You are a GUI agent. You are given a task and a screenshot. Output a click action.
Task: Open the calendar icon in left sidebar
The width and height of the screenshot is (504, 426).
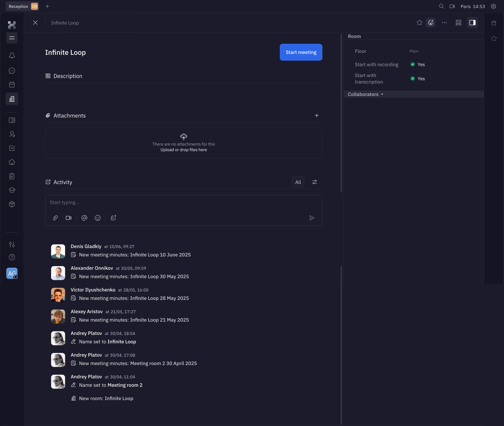[x=12, y=85]
